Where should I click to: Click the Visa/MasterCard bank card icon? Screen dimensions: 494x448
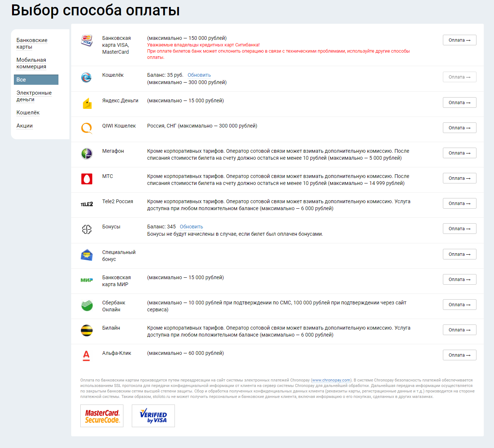pos(87,41)
